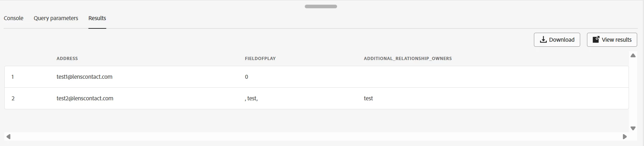
Task: Click the scroll right arrow below table
Action: (x=625, y=137)
